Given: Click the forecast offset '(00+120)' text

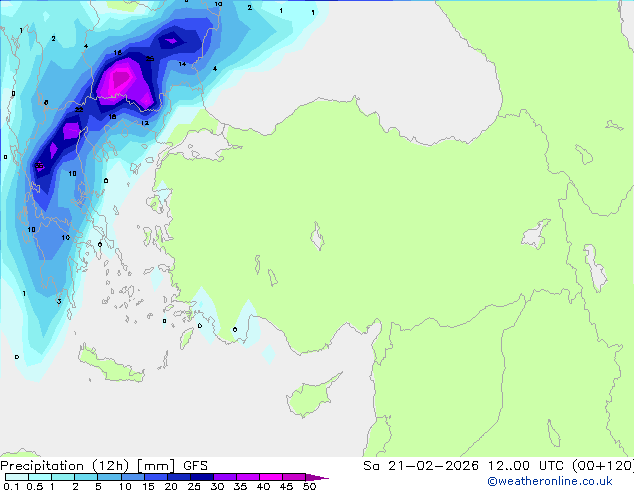Looking at the screenshot, I should click(x=603, y=466).
